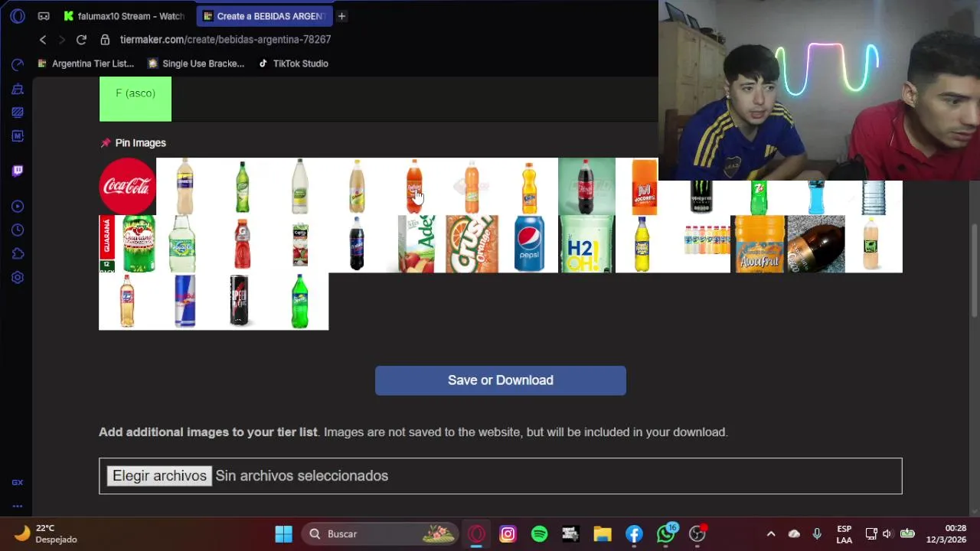Click the site security padlock icon
Image resolution: width=980 pixels, height=551 pixels.
105,40
